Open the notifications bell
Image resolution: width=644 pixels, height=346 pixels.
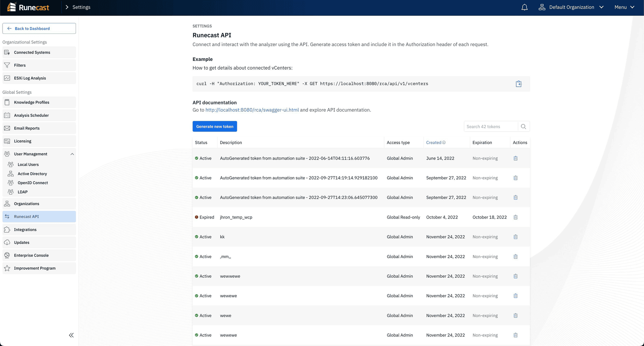[x=525, y=7]
